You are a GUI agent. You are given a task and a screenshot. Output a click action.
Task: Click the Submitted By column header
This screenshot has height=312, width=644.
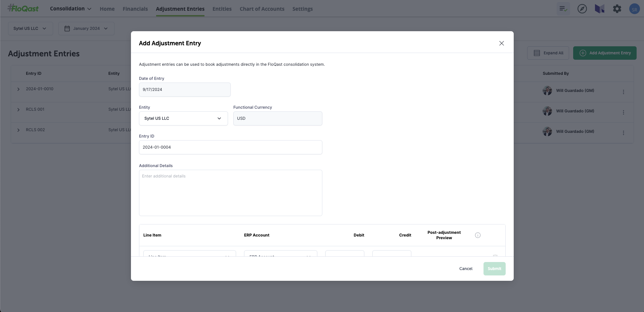556,73
